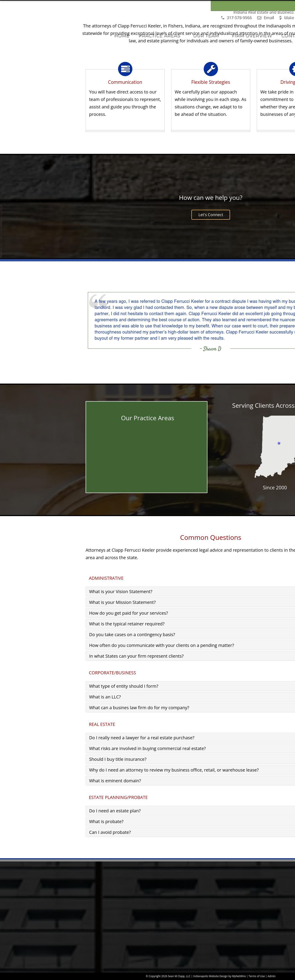Click the blue star on Indiana map

pos(279,443)
